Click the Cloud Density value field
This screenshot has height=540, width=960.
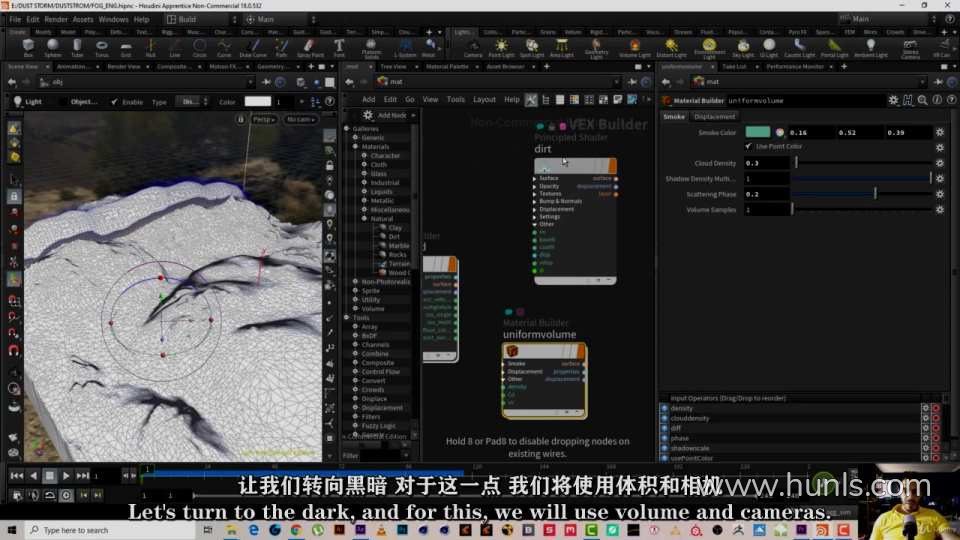point(767,163)
